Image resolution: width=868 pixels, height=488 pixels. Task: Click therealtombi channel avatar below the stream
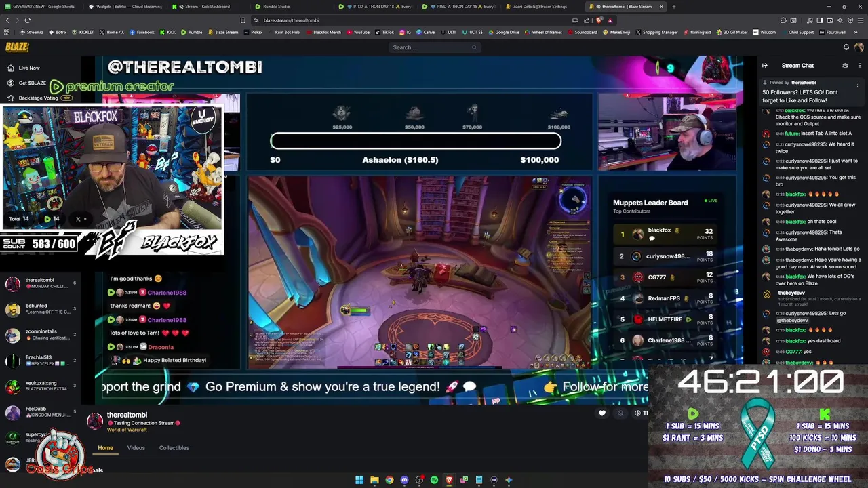tap(95, 421)
